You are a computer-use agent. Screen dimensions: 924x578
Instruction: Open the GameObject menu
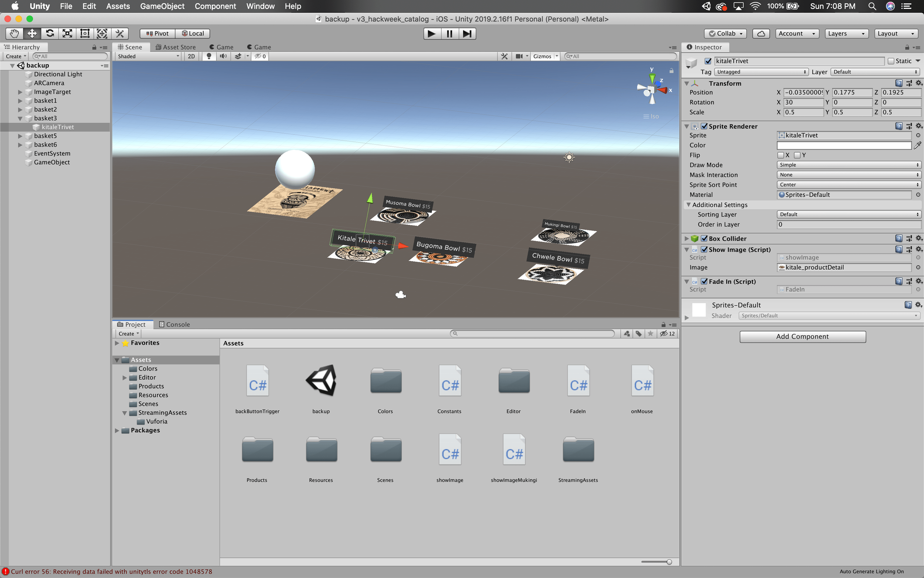click(x=162, y=6)
